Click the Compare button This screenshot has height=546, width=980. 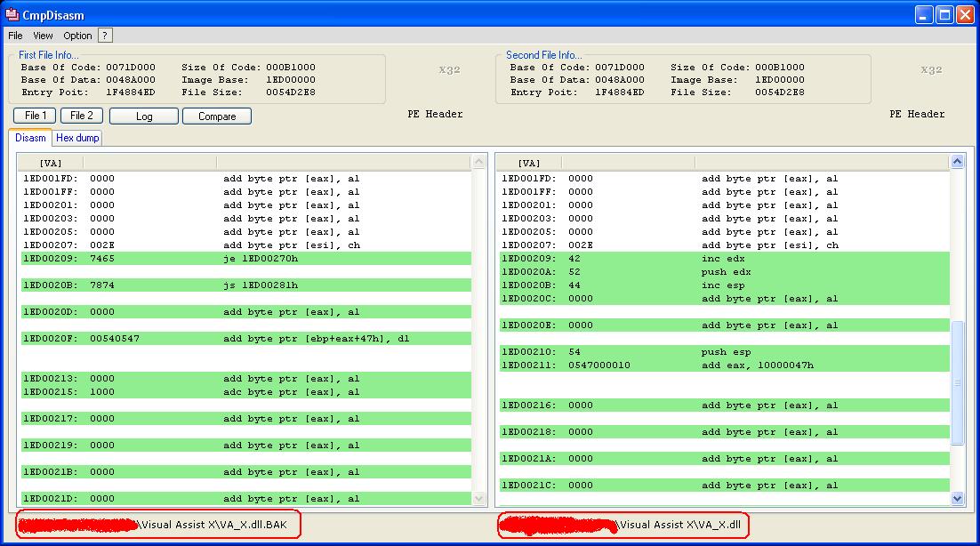tap(217, 116)
